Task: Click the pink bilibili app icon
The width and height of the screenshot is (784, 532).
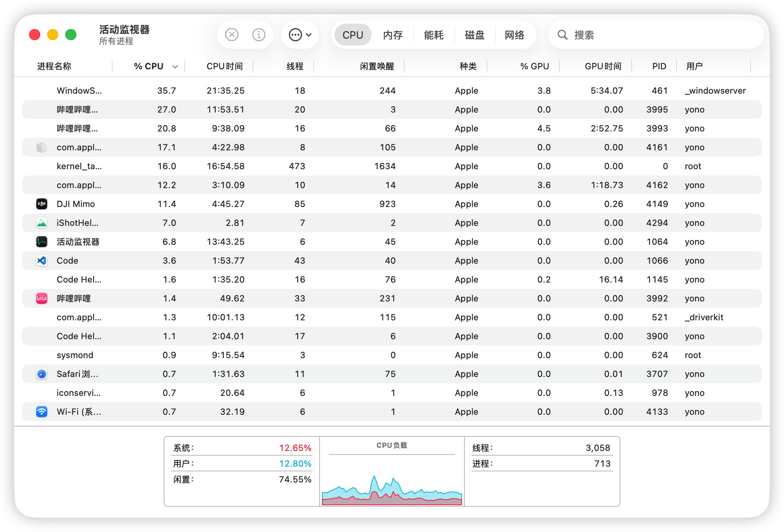Action: tap(42, 298)
